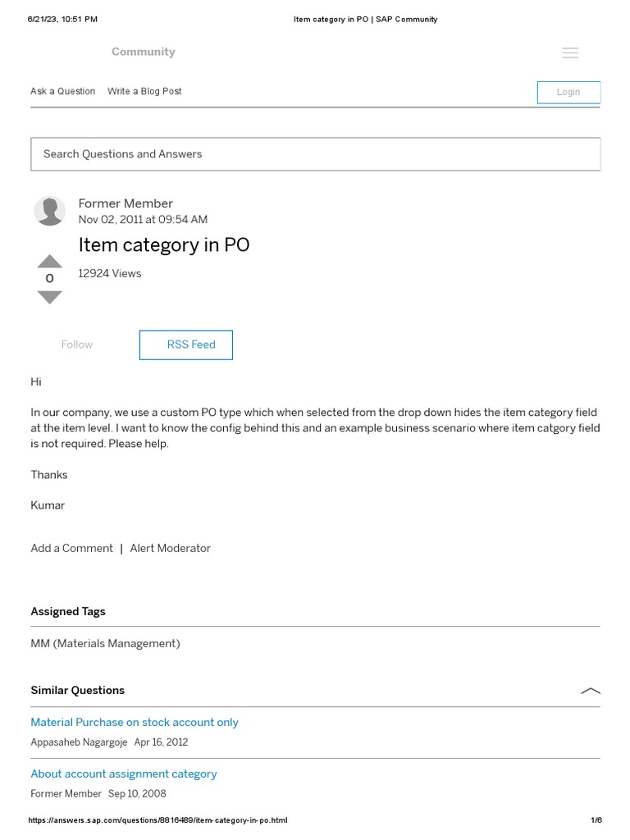Screen dimensions: 630x840
Task: Click the upvote arrow on question
Action: click(50, 261)
